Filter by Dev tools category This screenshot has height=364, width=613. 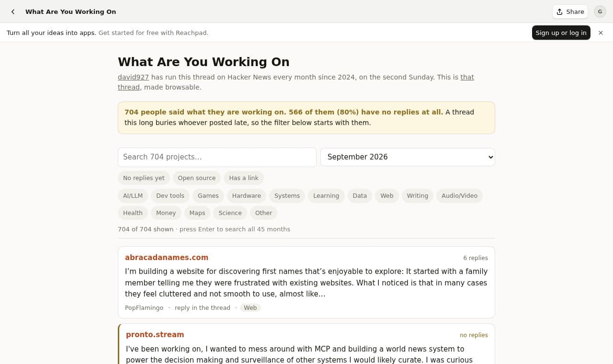tap(170, 196)
